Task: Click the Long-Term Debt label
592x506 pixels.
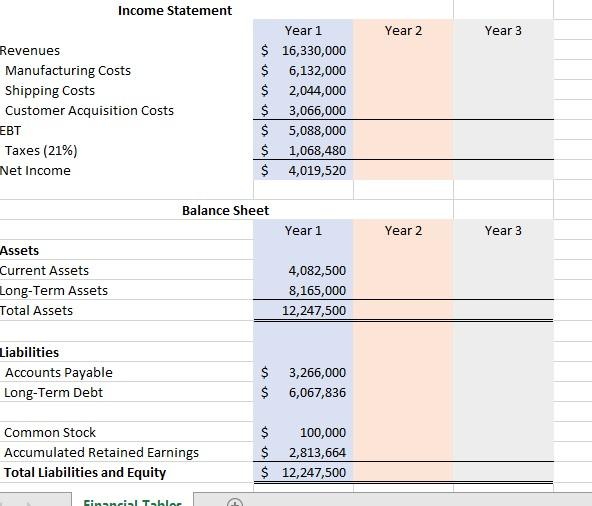Action: [54, 393]
